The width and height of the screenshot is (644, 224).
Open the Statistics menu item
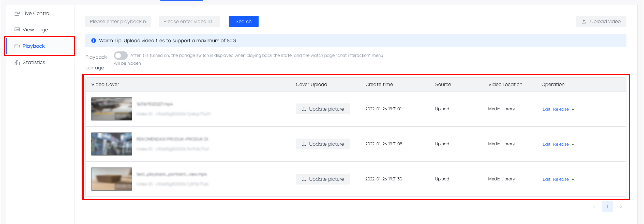point(34,62)
